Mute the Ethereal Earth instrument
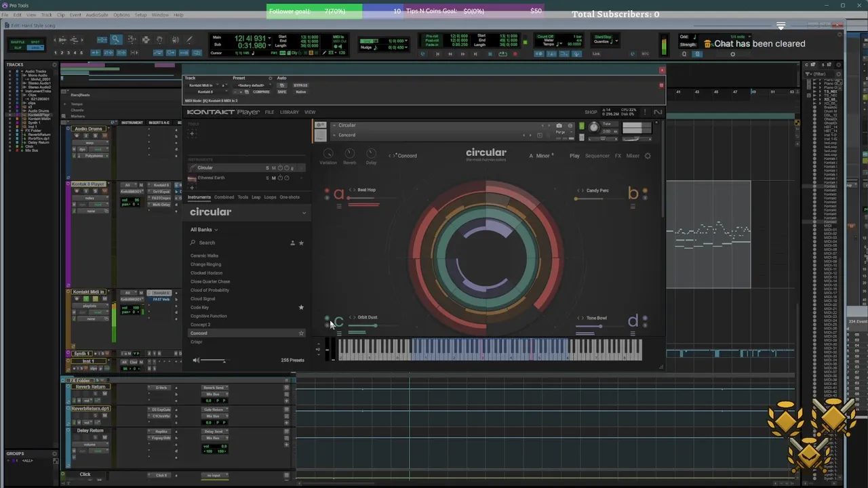 (x=273, y=178)
